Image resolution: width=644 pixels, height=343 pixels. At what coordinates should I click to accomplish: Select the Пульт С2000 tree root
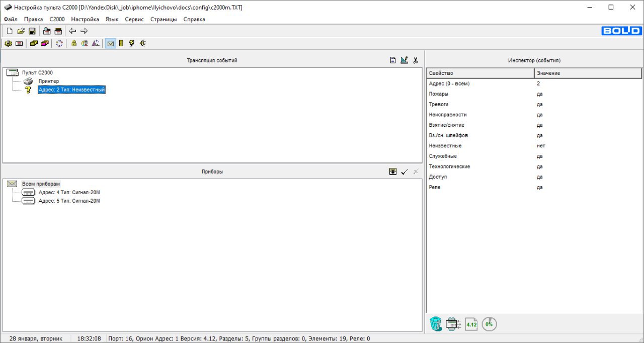37,72
